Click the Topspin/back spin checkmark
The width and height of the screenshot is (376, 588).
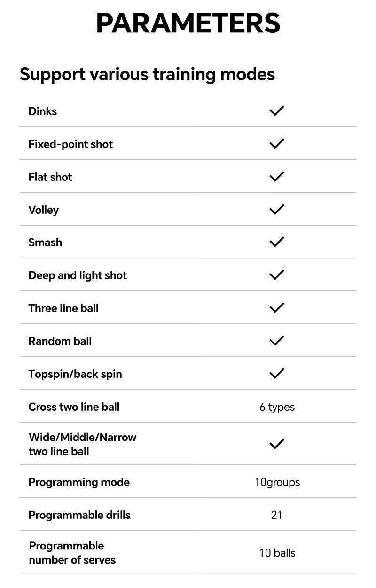click(277, 374)
